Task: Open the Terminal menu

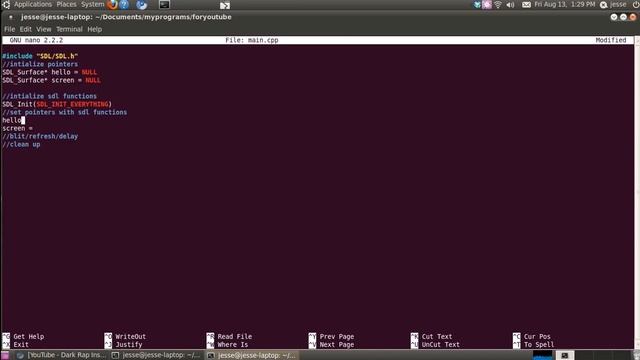Action: (x=69, y=29)
